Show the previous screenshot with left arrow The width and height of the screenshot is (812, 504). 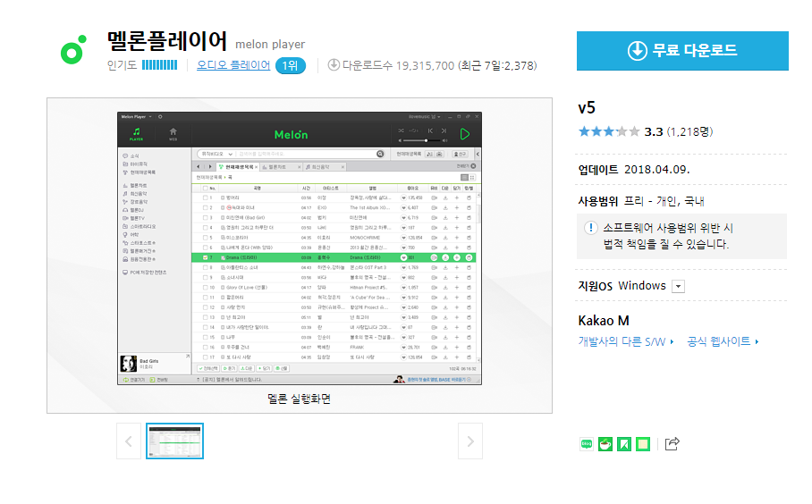coord(129,441)
